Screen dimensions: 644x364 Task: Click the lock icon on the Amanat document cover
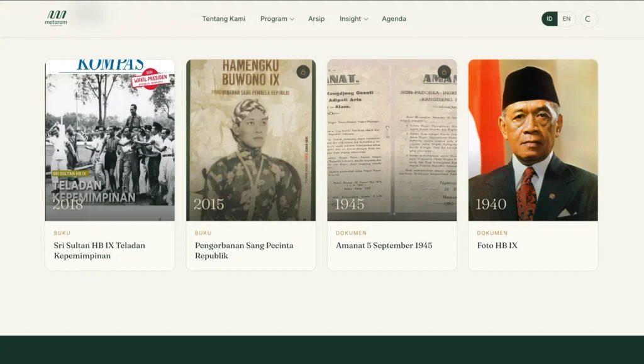[x=444, y=72]
